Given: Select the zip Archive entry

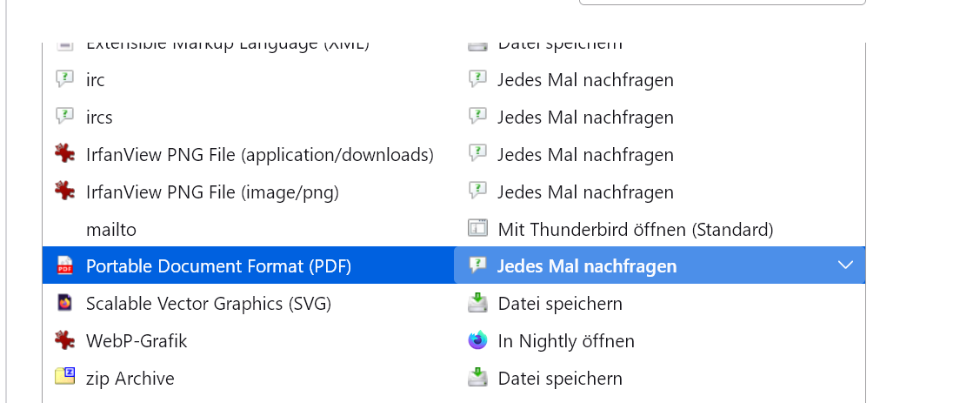Looking at the screenshot, I should click(x=130, y=379).
